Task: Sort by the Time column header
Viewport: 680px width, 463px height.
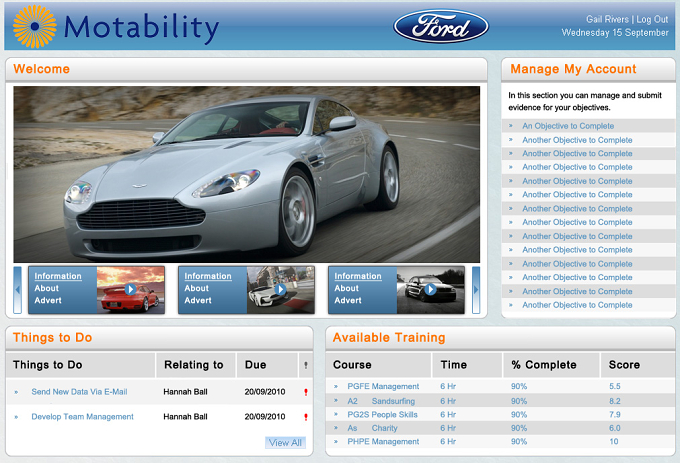Action: pyautogui.click(x=454, y=365)
